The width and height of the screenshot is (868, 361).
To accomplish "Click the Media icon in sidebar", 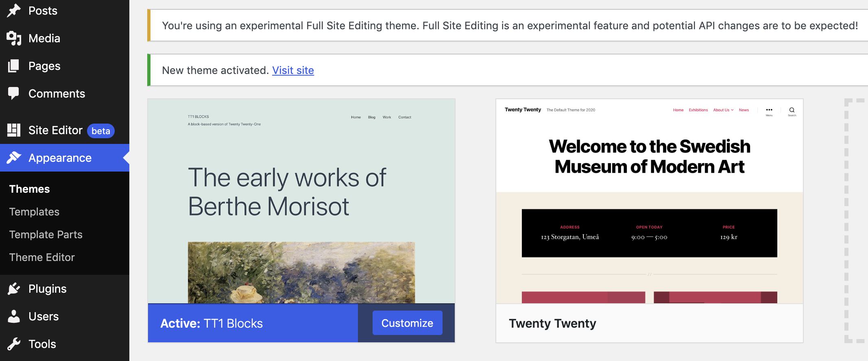I will 14,38.
